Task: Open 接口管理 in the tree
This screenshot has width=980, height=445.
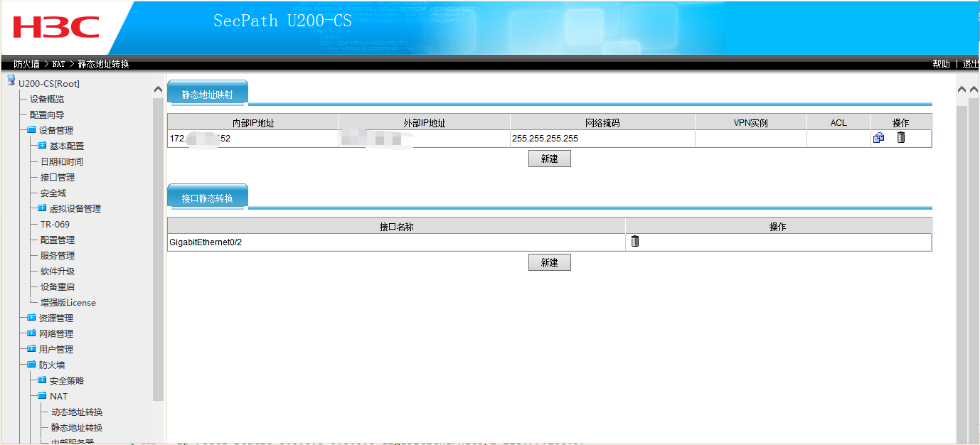Action: click(x=58, y=177)
